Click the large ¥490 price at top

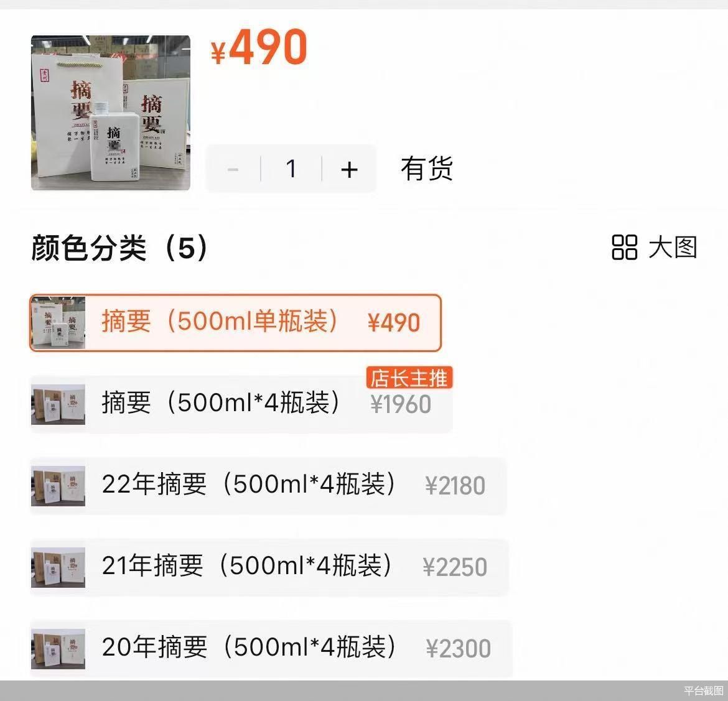[x=259, y=47]
